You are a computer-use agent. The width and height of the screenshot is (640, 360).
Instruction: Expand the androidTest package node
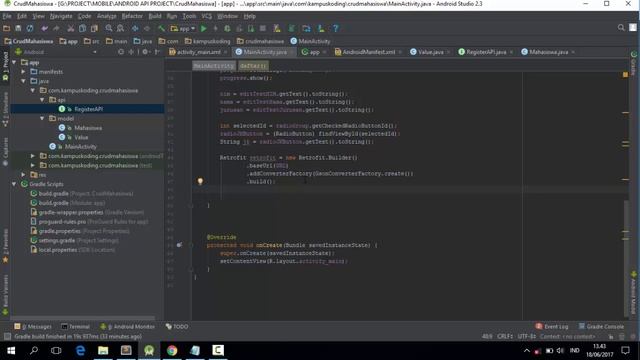click(x=33, y=156)
